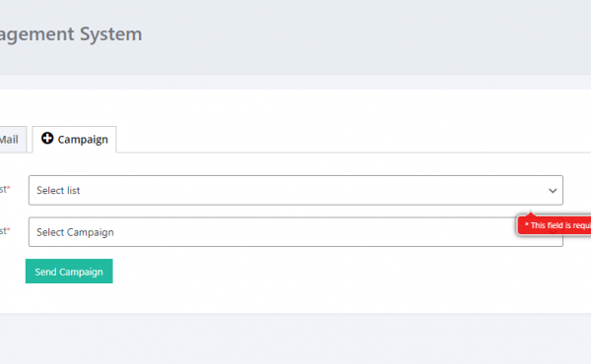The image size is (591, 364).
Task: Click empty white panel area below Send Campaign
Action: click(295, 298)
